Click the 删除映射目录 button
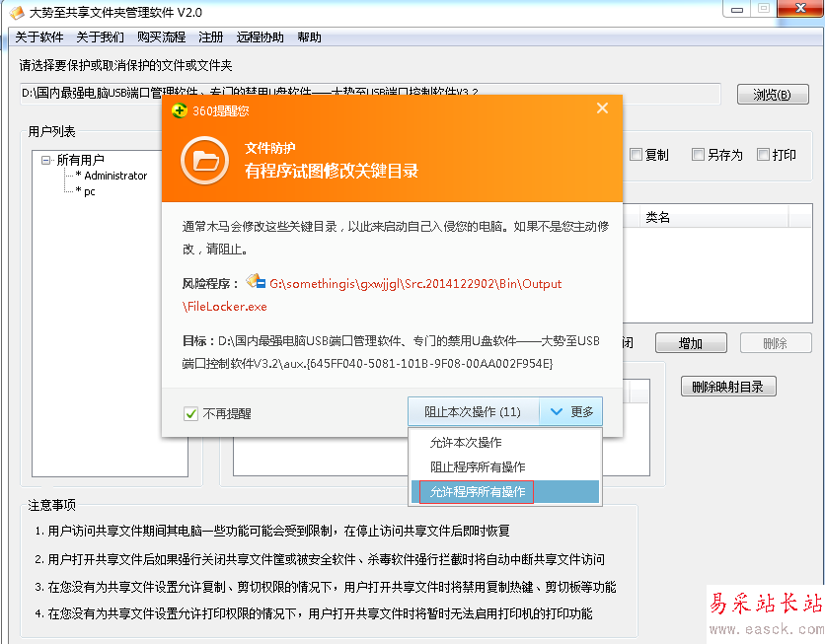825x644 pixels. [728, 387]
